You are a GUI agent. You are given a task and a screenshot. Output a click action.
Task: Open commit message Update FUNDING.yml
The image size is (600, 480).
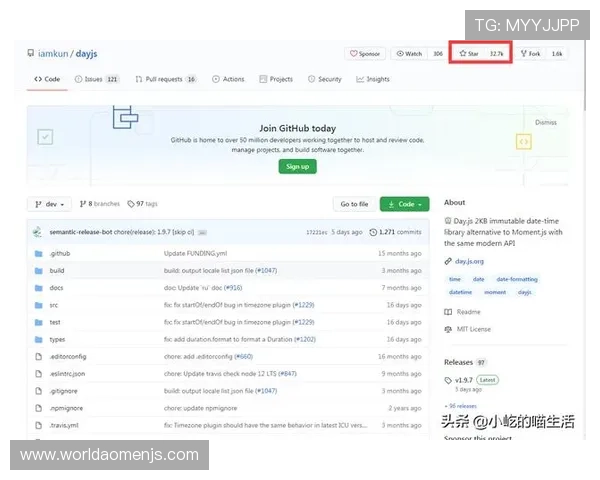pyautogui.click(x=196, y=253)
